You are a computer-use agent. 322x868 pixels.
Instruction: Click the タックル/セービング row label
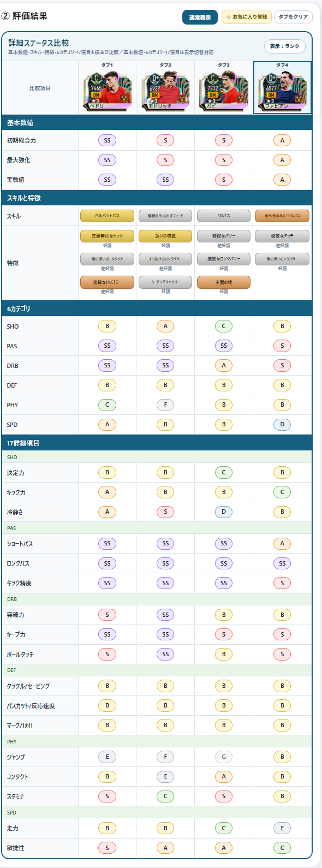click(28, 686)
